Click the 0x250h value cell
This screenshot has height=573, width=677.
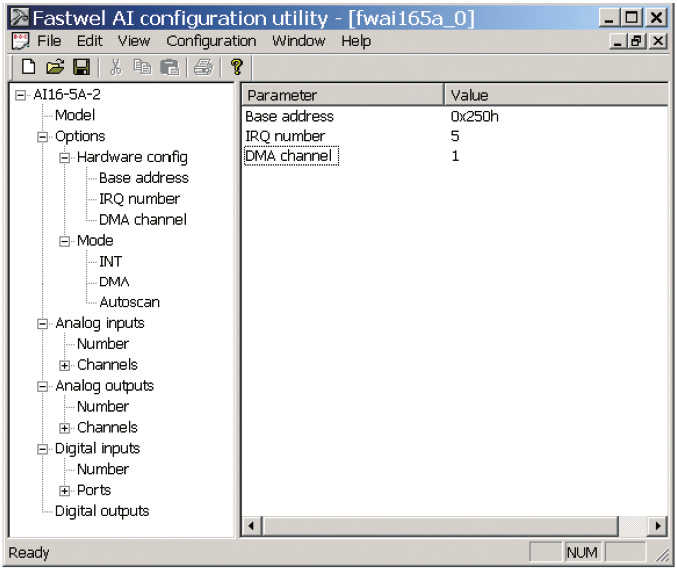pyautogui.click(x=475, y=117)
